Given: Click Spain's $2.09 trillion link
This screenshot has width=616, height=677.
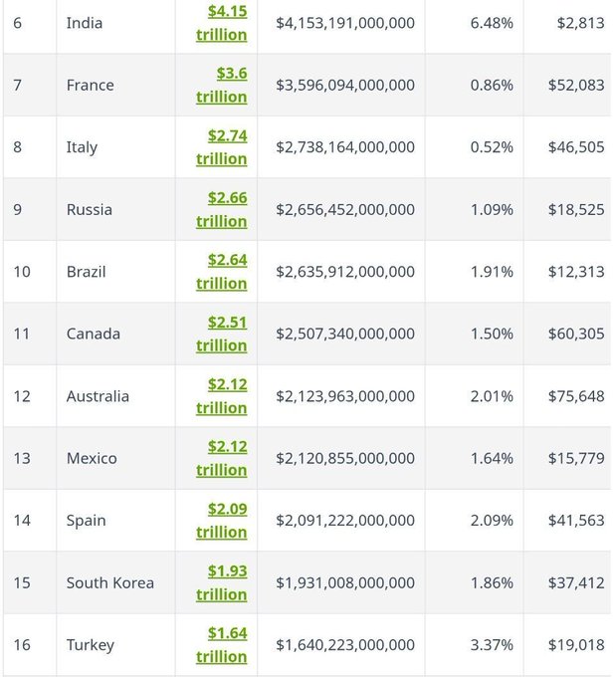Looking at the screenshot, I should (222, 521).
